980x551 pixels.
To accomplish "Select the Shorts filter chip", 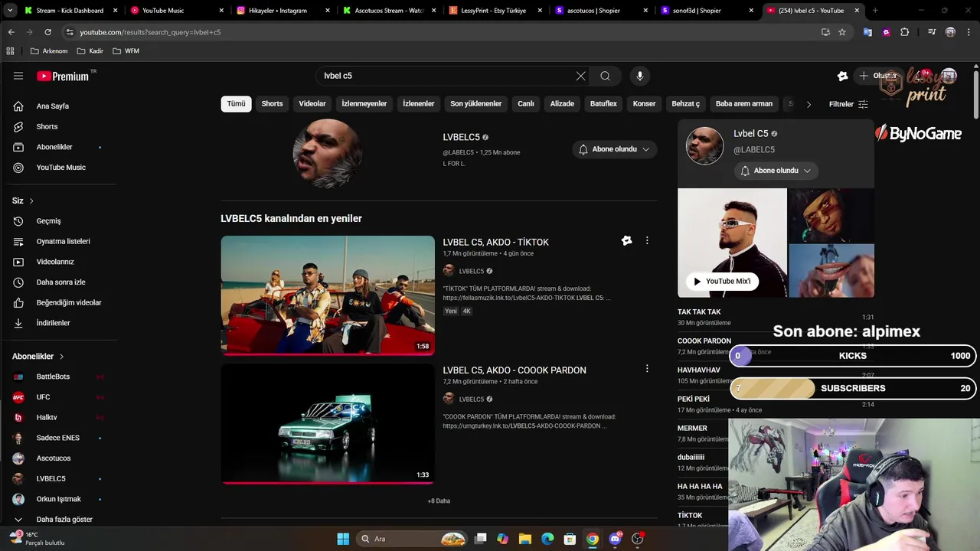I will 272,104.
